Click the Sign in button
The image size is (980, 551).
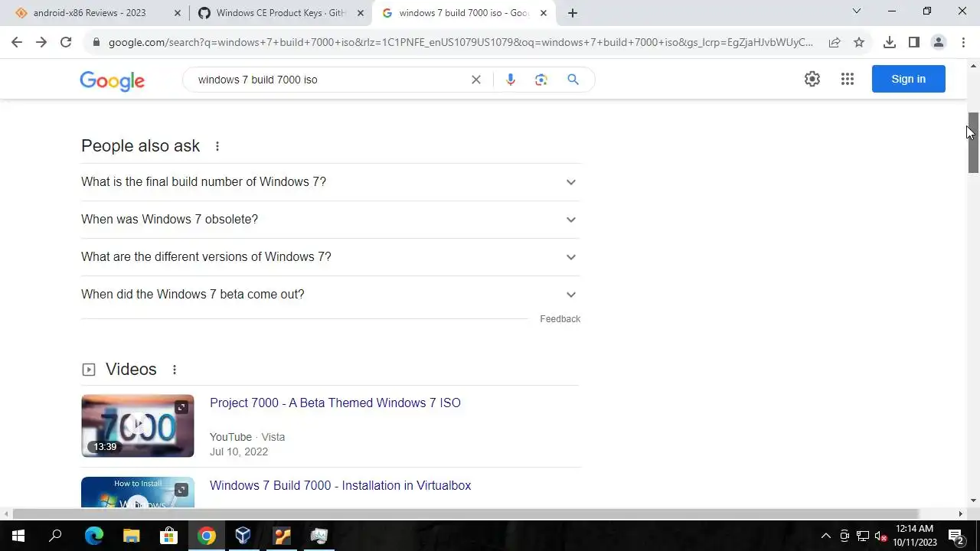(908, 79)
